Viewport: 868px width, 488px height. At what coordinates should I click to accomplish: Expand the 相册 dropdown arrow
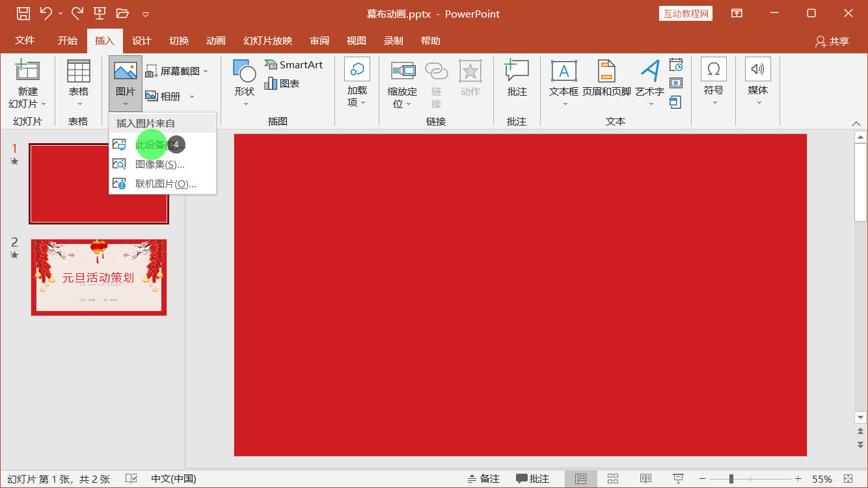[192, 96]
